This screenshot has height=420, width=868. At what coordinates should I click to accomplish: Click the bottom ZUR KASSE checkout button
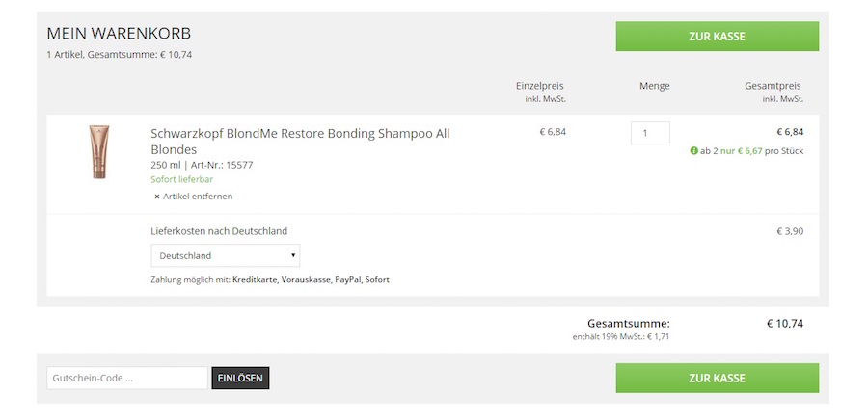click(x=717, y=378)
